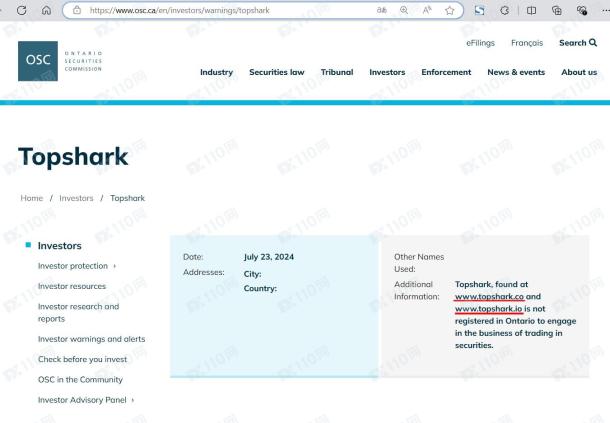Open the browser settings ellipsis menu
The height and width of the screenshot is (423, 610).
pyautogui.click(x=605, y=11)
